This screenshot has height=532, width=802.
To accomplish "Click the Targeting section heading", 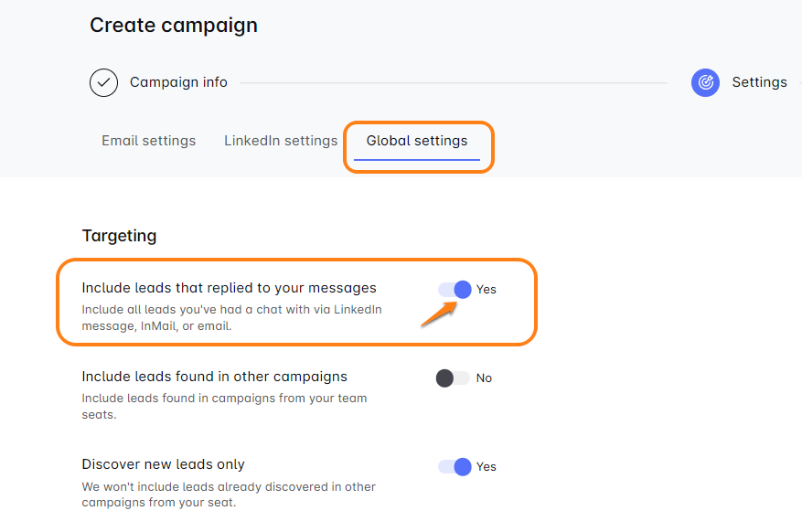I will tap(119, 236).
